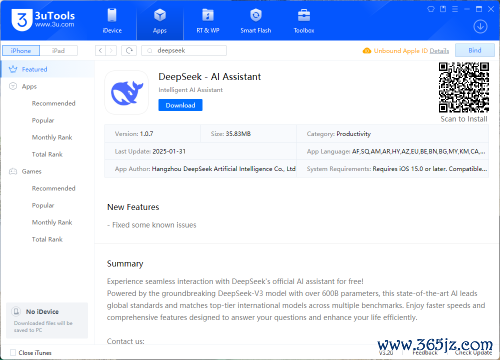The image size is (500, 360).
Task: Click the blue Download button
Action: 180,105
